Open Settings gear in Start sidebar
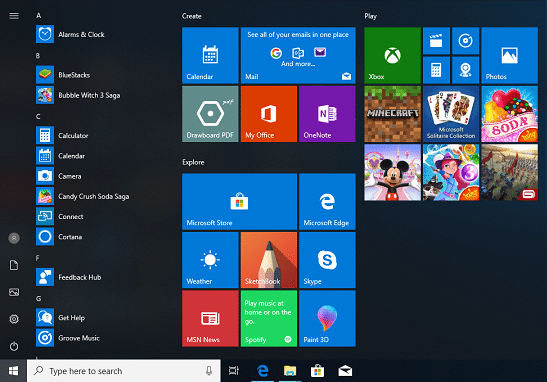Viewport: 547px width, 382px height. pyautogui.click(x=14, y=319)
